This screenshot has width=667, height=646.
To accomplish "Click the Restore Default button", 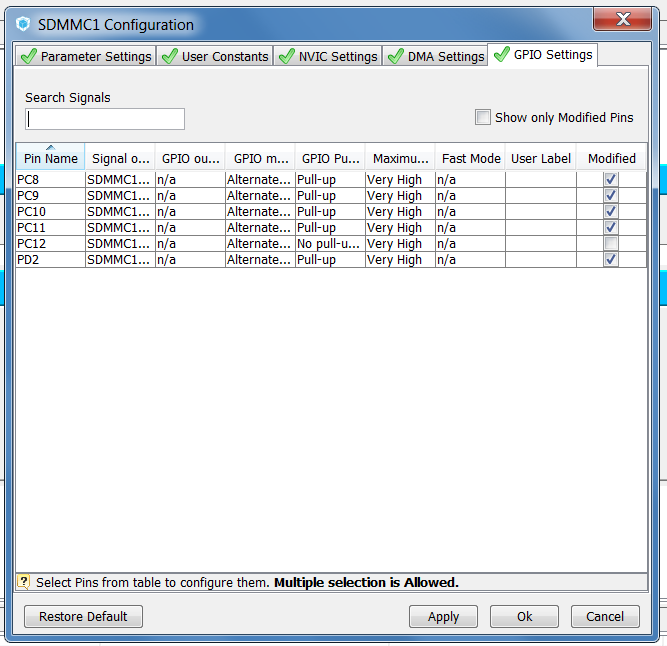I will (83, 616).
